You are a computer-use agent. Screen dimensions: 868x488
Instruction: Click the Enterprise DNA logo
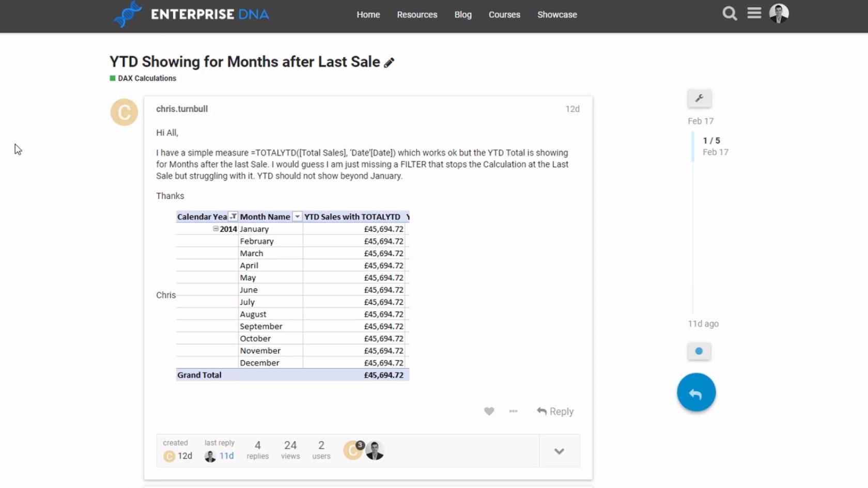pos(192,14)
